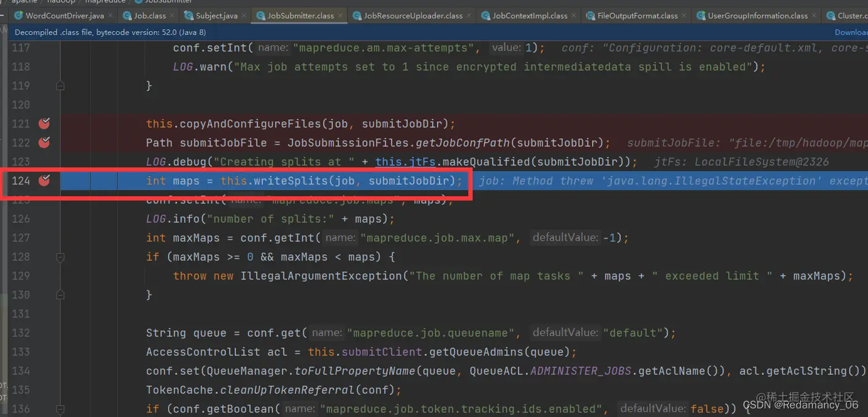
Task: Click the submitJobFile inline debug value
Action: pos(747,143)
